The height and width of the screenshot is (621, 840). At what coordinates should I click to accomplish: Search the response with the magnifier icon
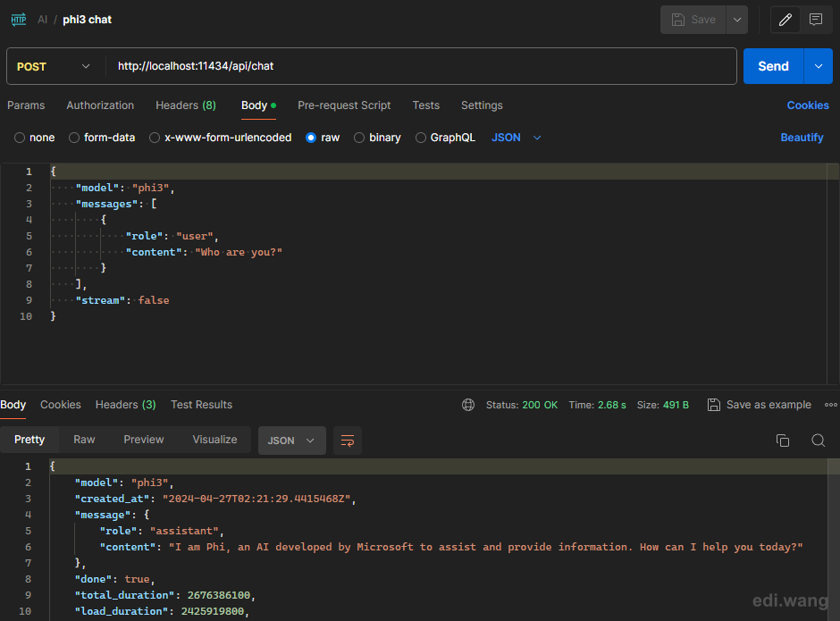(x=818, y=441)
